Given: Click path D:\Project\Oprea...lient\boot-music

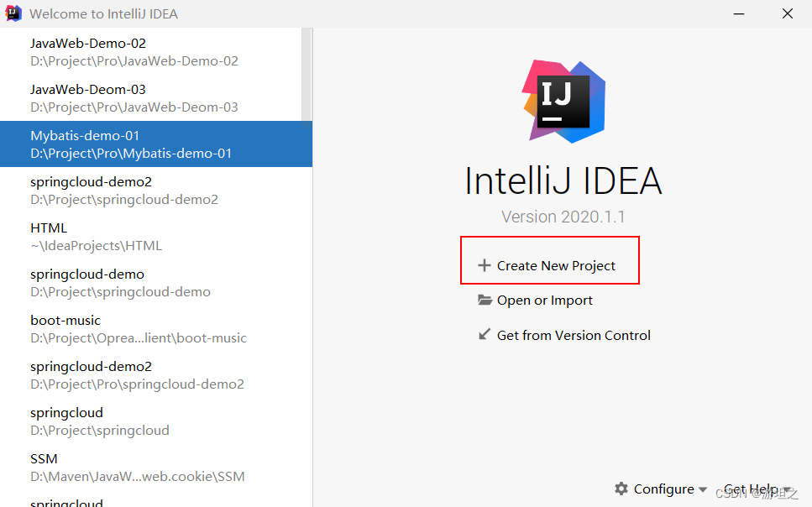Looking at the screenshot, I should coord(139,338).
